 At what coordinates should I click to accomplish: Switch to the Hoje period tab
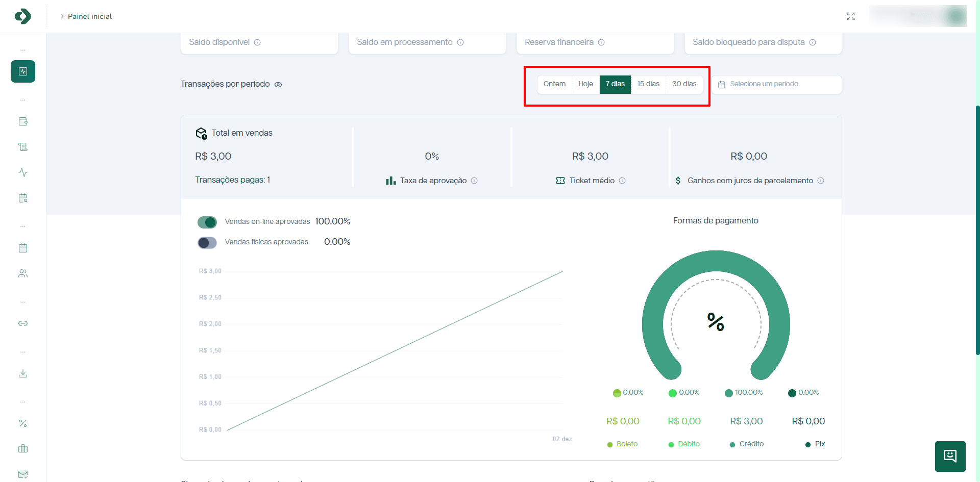click(x=585, y=84)
